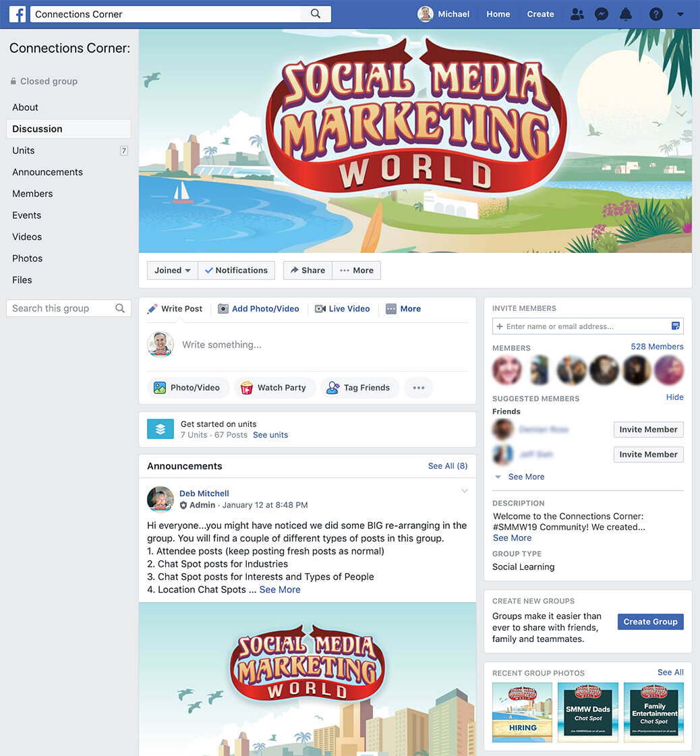
Task: Select Add Photo/Video tab
Action: [259, 309]
